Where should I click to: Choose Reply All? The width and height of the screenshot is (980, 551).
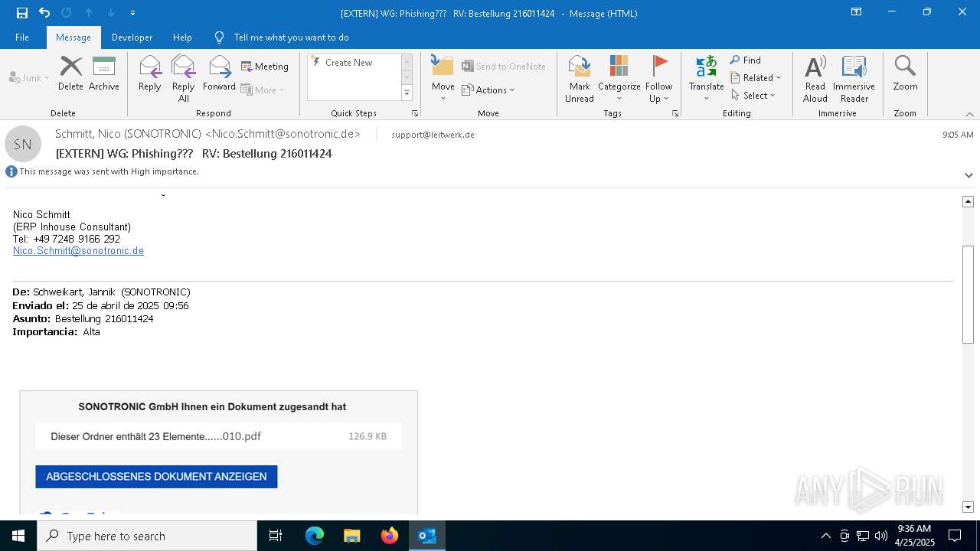click(x=184, y=79)
